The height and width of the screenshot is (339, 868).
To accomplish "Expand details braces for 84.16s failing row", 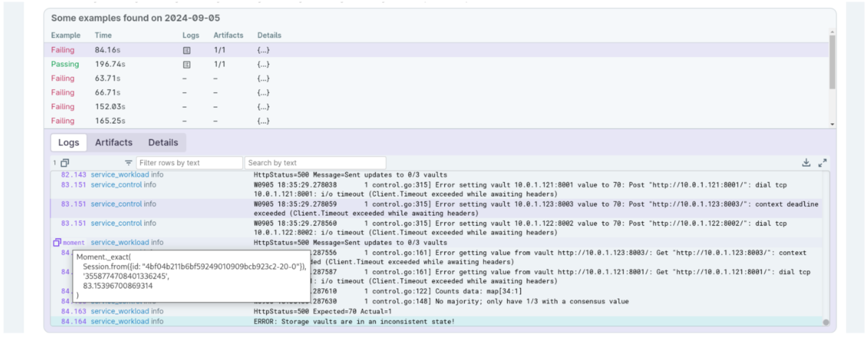I will coord(264,50).
